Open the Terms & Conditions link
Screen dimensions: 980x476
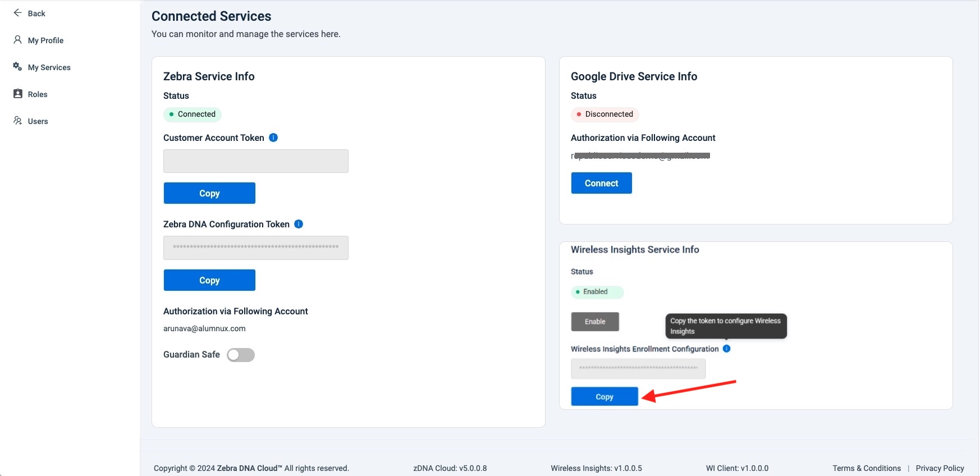tap(866, 468)
